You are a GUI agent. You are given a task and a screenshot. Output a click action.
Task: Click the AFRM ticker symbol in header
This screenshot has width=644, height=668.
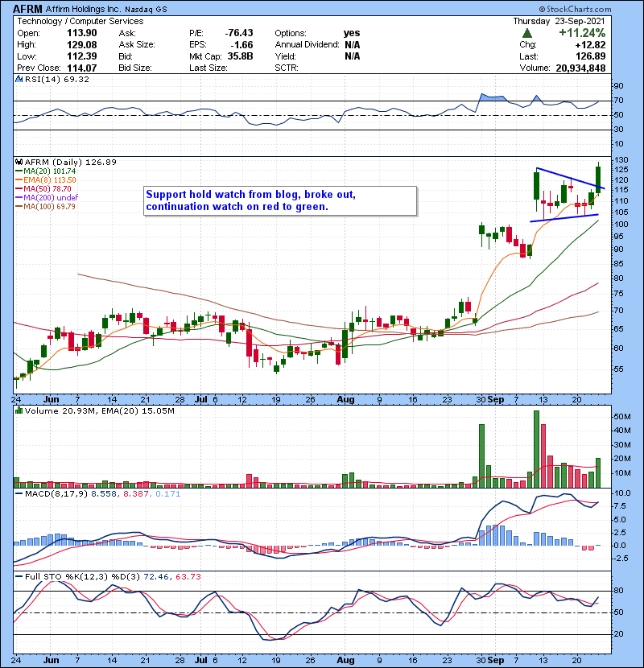(x=22, y=7)
